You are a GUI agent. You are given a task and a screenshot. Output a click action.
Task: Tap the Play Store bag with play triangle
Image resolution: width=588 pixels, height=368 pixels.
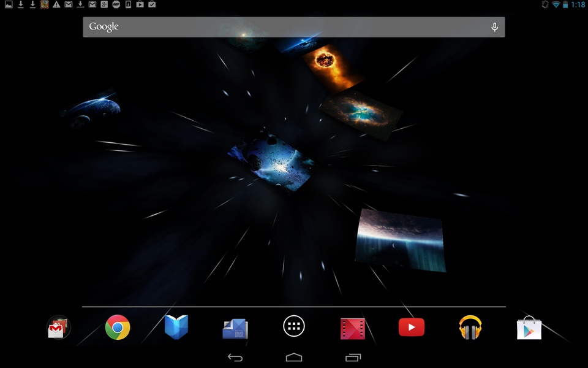140,4
